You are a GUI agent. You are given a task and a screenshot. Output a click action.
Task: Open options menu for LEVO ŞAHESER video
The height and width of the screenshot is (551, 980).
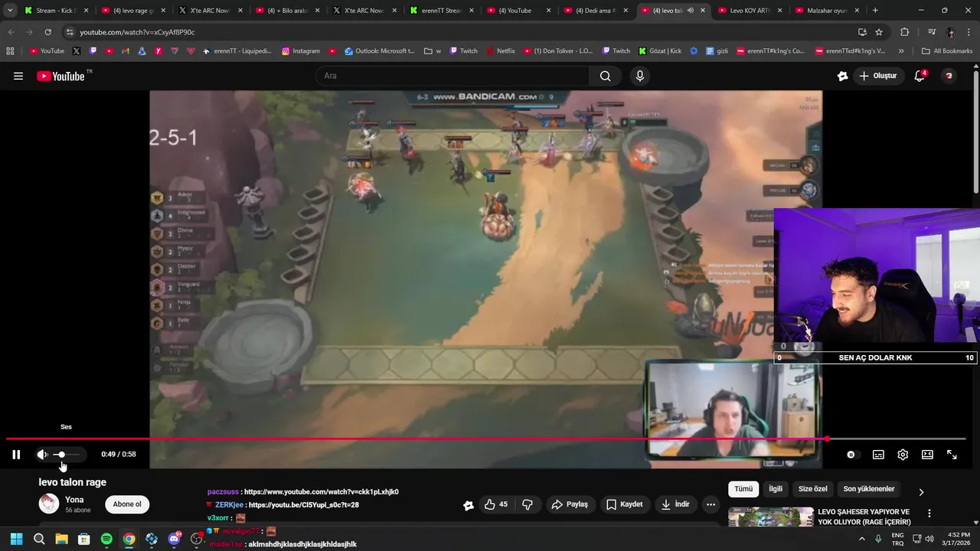click(x=929, y=514)
